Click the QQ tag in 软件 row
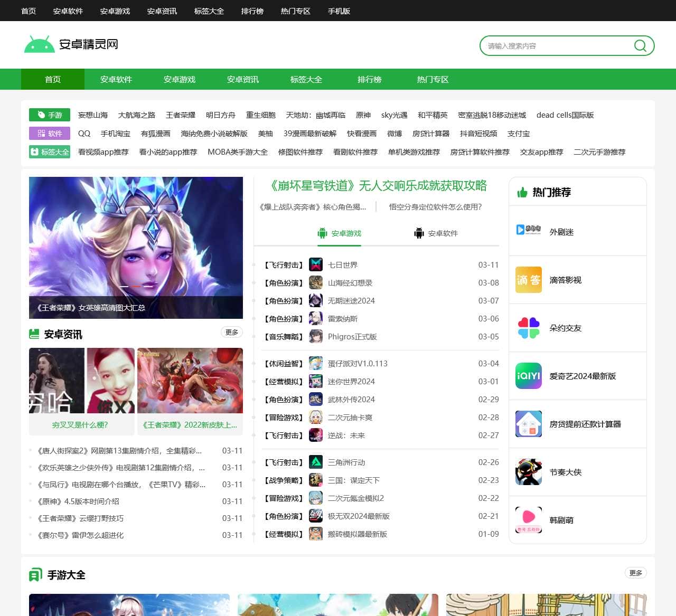Screen dimensions: 676x616 click(x=84, y=134)
